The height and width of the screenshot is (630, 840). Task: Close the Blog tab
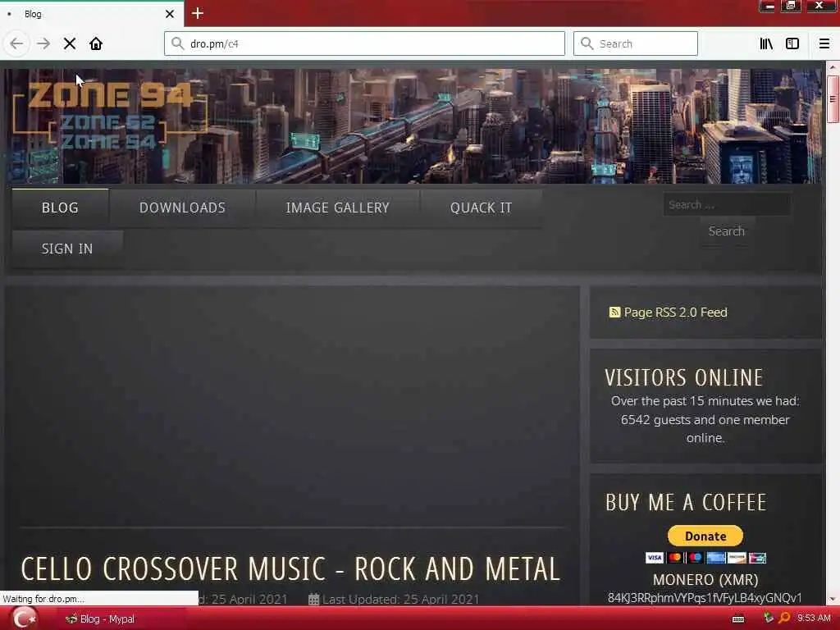(170, 14)
